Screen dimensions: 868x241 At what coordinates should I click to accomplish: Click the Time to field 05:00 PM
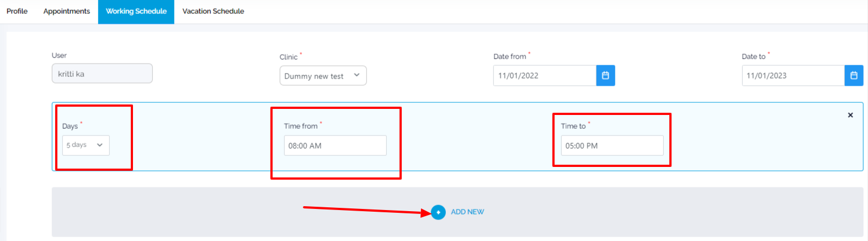click(x=612, y=145)
